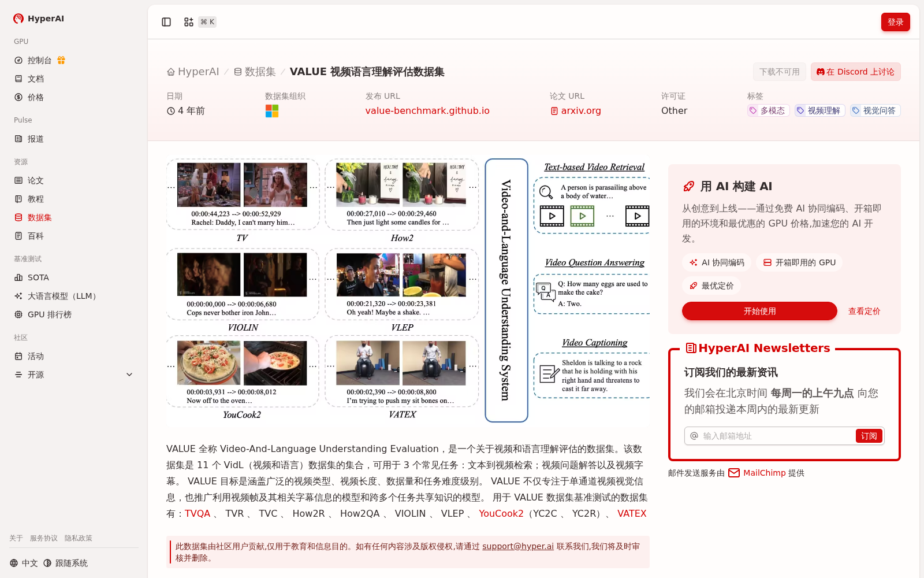Open the VATEX dataset link
This screenshot has width=924, height=578.
coord(632,513)
